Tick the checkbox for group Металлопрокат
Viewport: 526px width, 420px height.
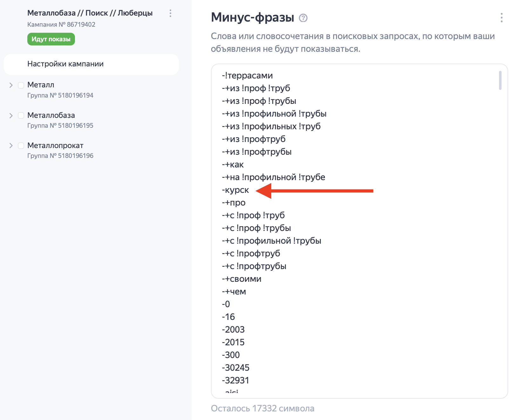[21, 146]
